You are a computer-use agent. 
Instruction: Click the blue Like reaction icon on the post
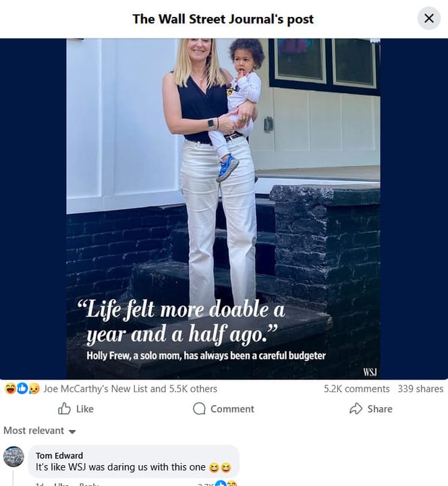[22, 388]
